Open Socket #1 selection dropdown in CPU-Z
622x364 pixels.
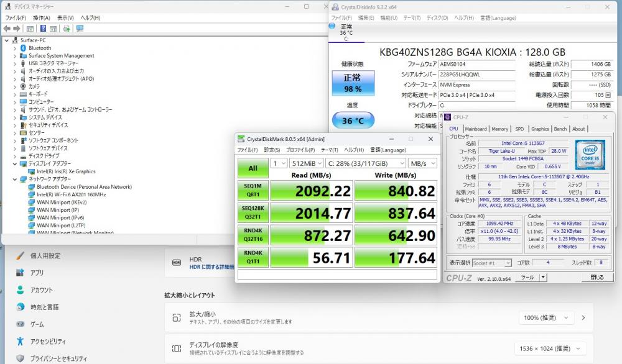click(x=491, y=263)
